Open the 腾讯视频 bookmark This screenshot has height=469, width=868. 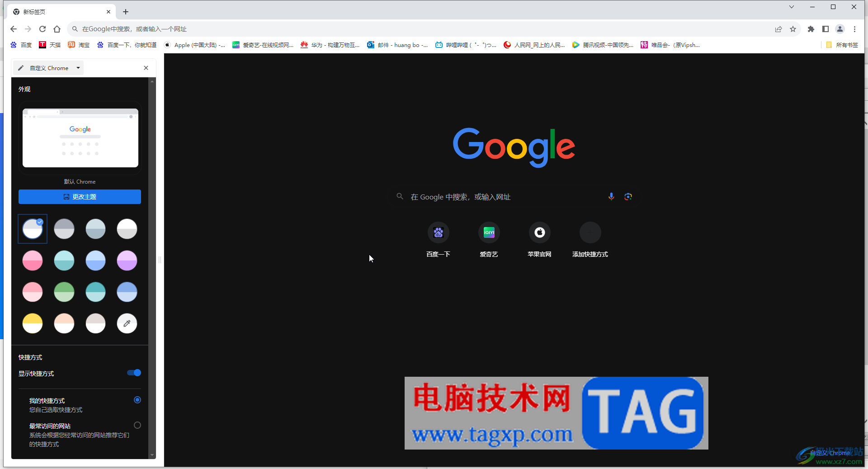click(603, 45)
